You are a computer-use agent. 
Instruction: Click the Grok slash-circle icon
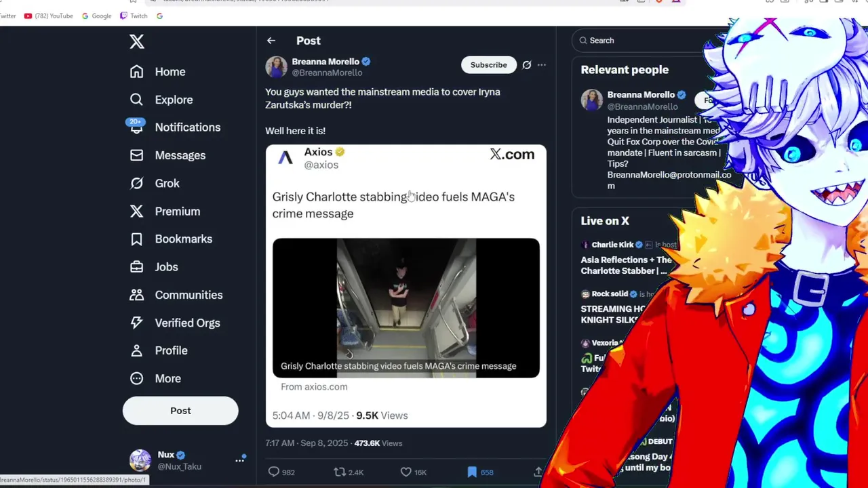tap(137, 183)
